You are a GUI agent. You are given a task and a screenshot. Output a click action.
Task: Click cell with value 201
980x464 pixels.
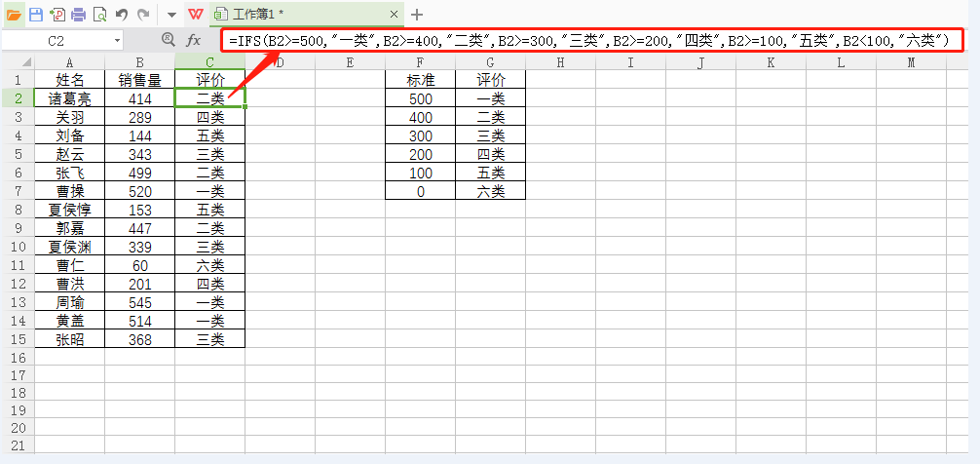(139, 284)
